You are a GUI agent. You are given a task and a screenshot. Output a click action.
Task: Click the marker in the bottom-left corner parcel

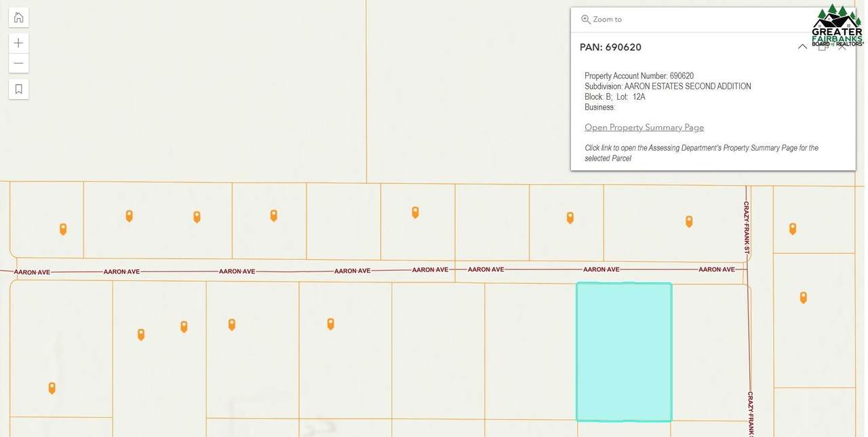[x=52, y=388]
